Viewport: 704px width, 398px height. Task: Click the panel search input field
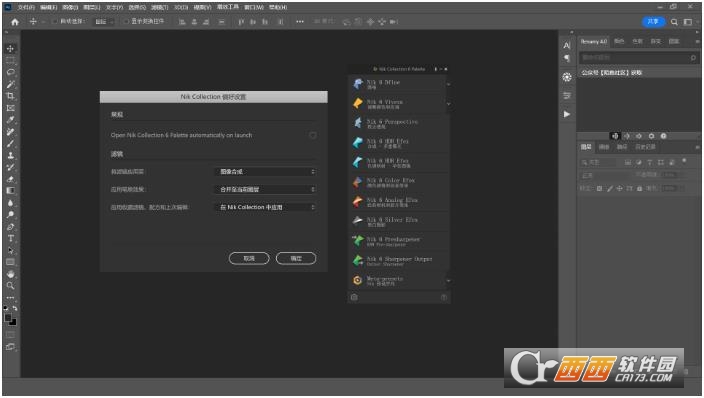pos(638,57)
